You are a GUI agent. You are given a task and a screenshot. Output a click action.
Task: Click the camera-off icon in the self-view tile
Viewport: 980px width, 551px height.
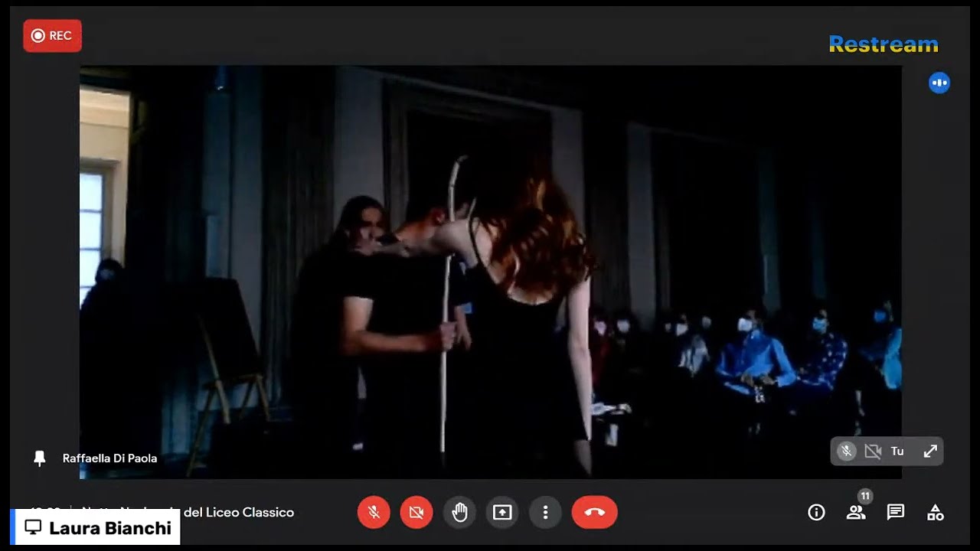873,452
